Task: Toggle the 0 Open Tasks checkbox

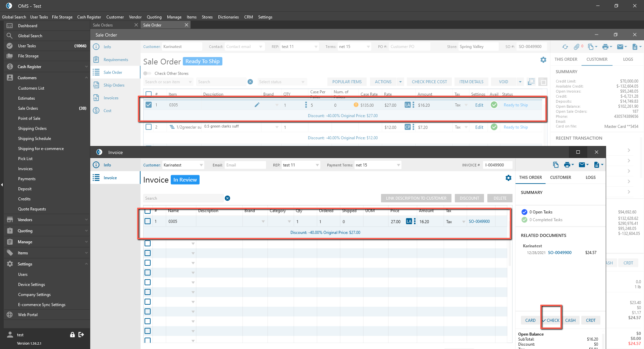Action: coord(525,212)
